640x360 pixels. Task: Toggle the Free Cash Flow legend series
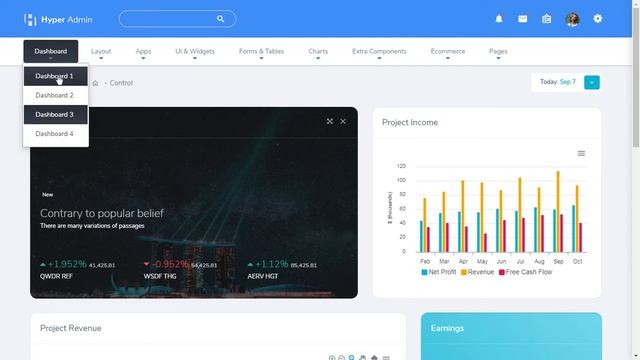click(x=525, y=272)
